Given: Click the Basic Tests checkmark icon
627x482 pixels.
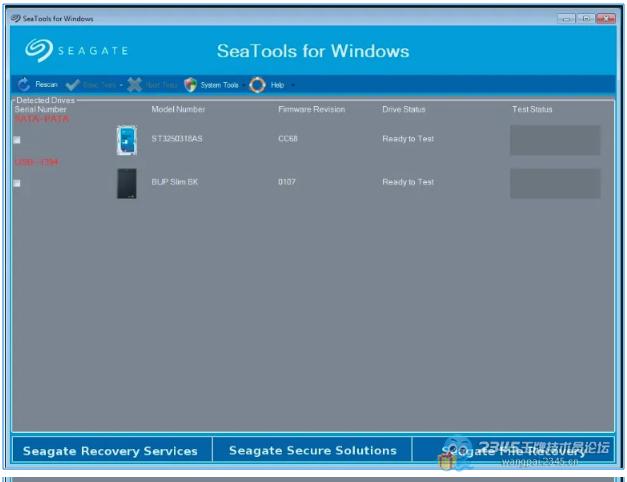Looking at the screenshot, I should (x=72, y=85).
